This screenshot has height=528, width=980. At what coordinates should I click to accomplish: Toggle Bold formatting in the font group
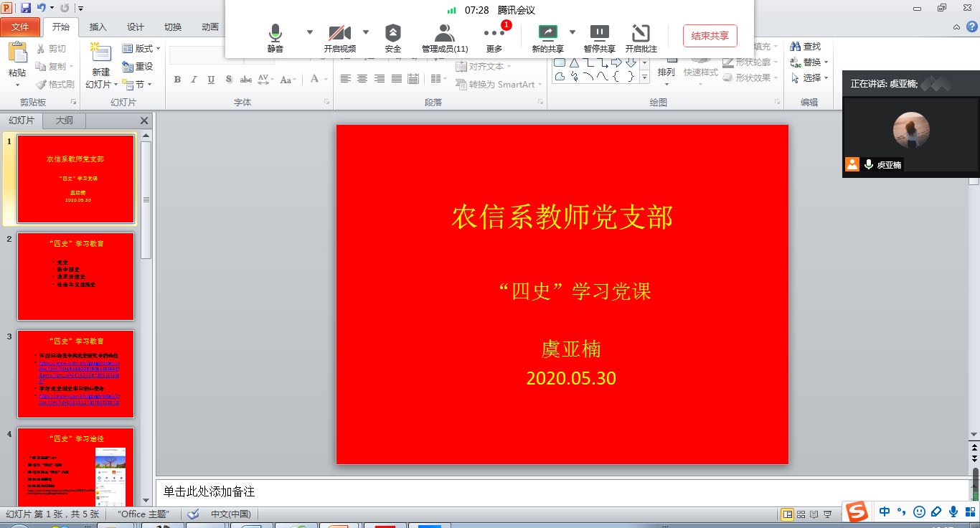(177, 80)
